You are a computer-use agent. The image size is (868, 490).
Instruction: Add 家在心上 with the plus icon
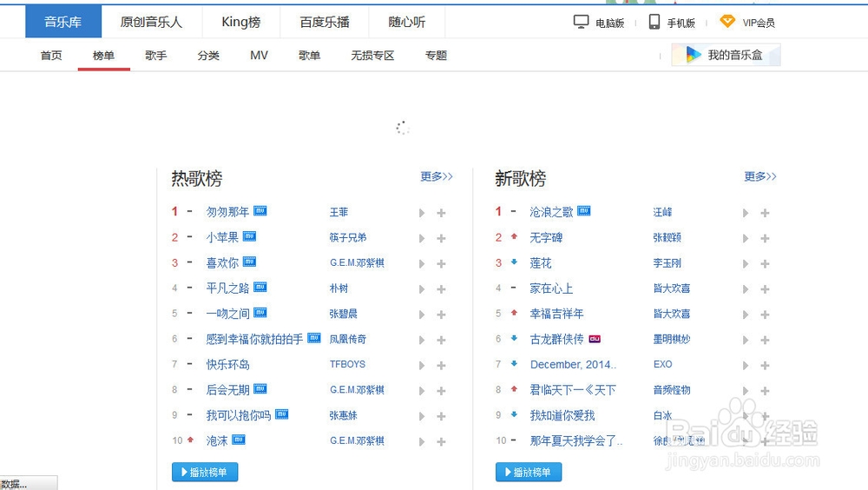[765, 289]
